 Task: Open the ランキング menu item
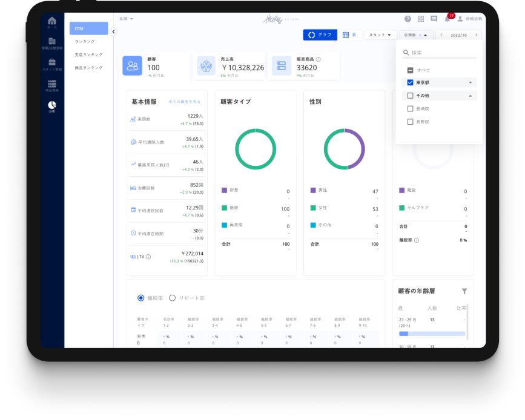[85, 42]
